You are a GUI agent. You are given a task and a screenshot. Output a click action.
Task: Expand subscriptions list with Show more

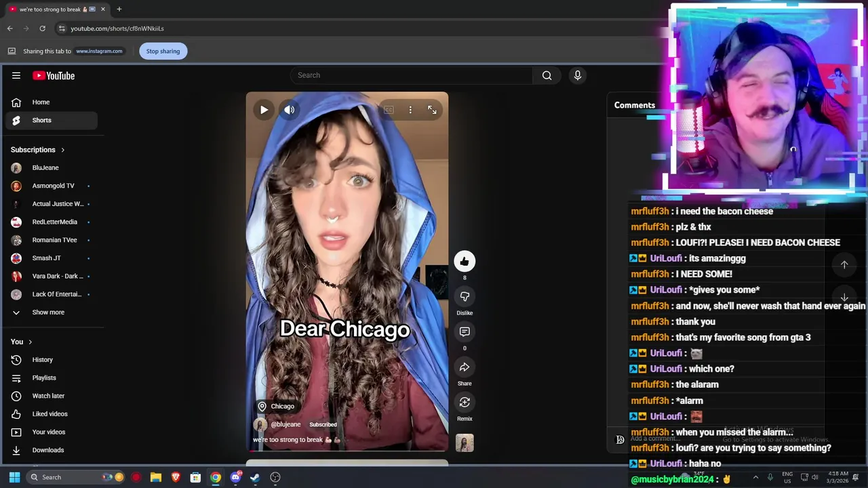[x=52, y=312]
